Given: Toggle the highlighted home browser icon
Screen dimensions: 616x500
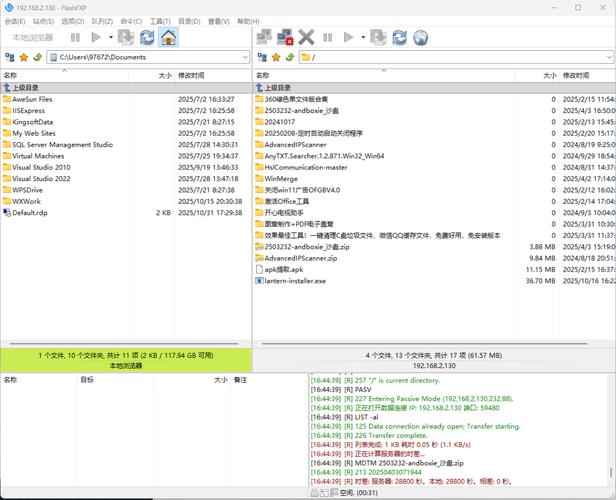Looking at the screenshot, I should pyautogui.click(x=169, y=38).
